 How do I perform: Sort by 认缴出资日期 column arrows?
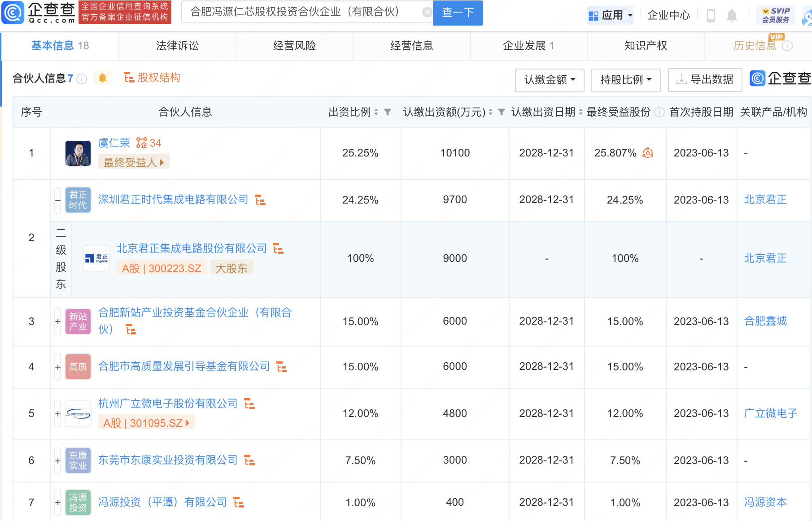click(581, 112)
